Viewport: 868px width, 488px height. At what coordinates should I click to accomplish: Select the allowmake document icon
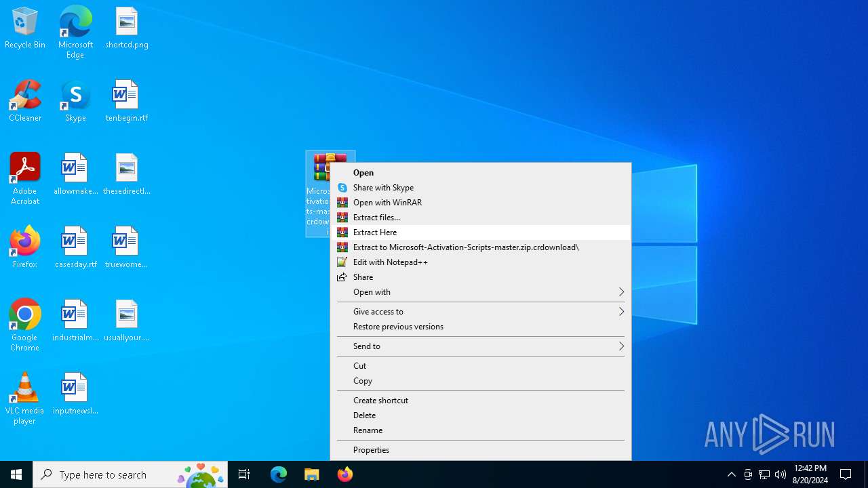point(75,175)
